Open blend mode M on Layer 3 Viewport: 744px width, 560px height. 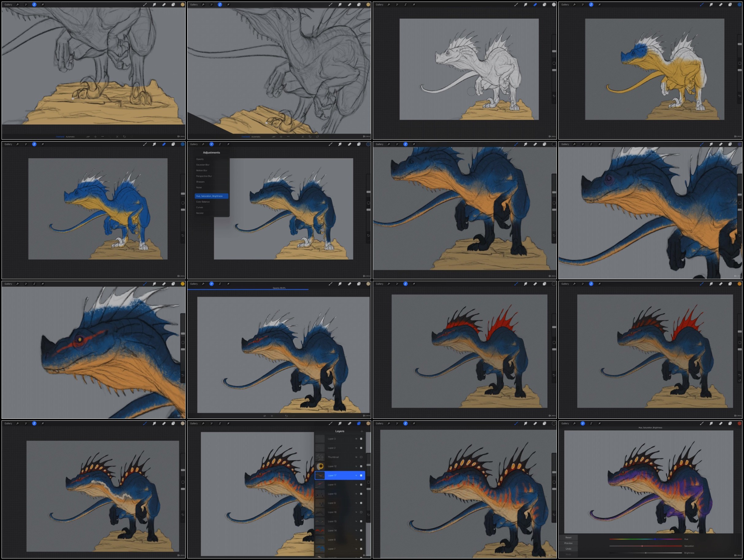point(356,439)
